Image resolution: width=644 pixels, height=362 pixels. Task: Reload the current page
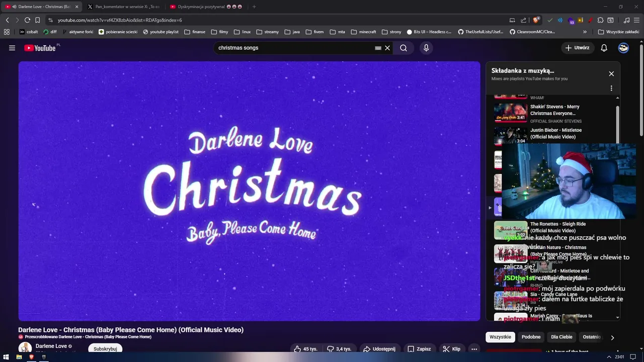(28, 20)
